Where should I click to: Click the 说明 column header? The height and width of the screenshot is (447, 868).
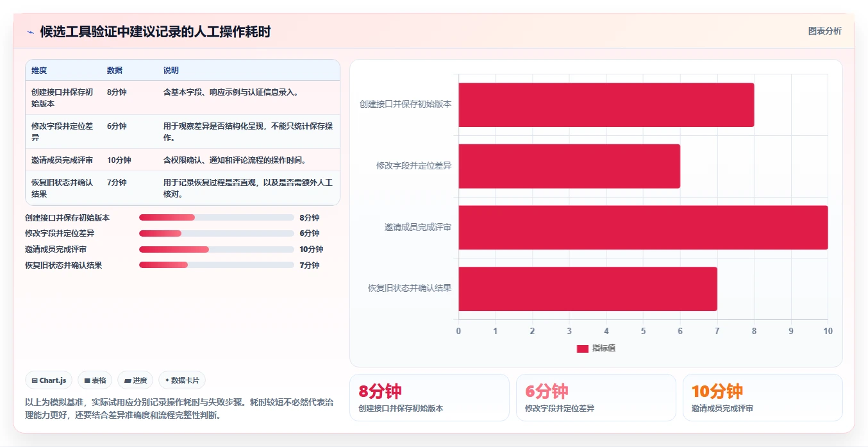point(171,71)
